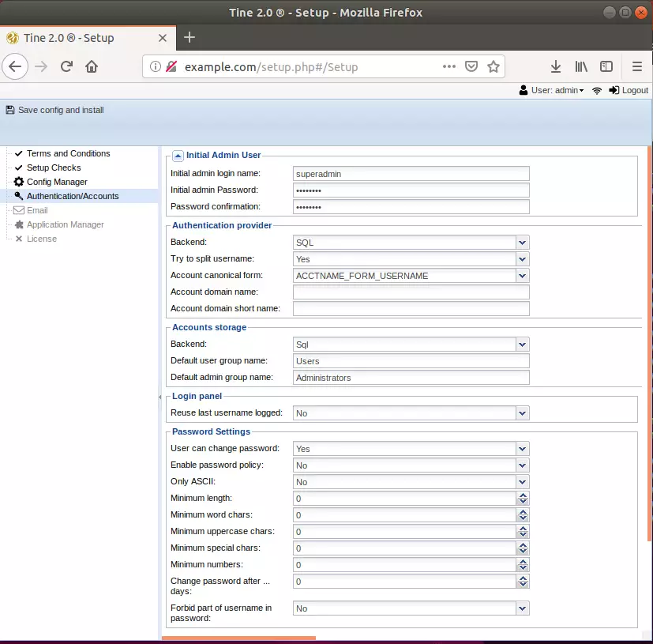Open Account canonical form dropdown
The width and height of the screenshot is (653, 644).
pos(522,276)
